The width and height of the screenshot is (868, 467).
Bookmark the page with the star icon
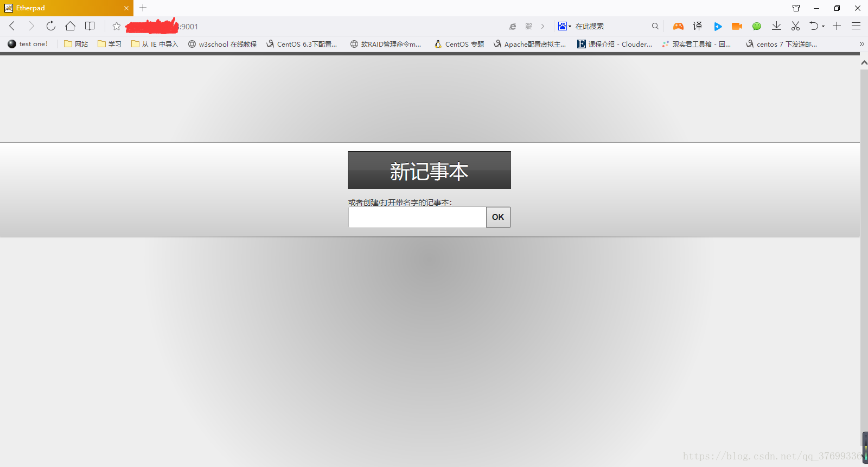(116, 26)
